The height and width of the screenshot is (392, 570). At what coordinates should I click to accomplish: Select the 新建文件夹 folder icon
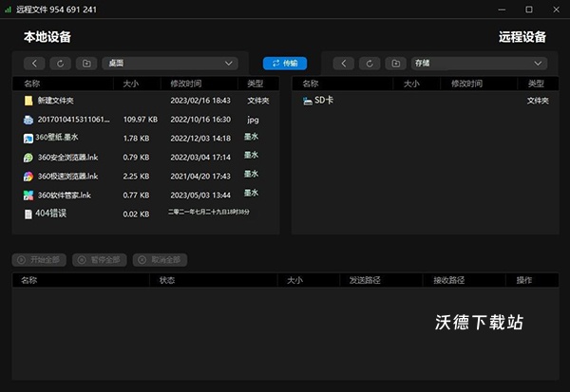coord(28,101)
